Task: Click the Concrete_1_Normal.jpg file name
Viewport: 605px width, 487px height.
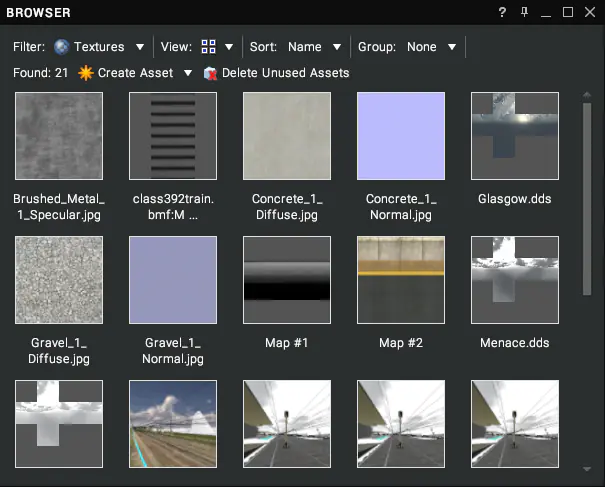Action: pos(401,207)
